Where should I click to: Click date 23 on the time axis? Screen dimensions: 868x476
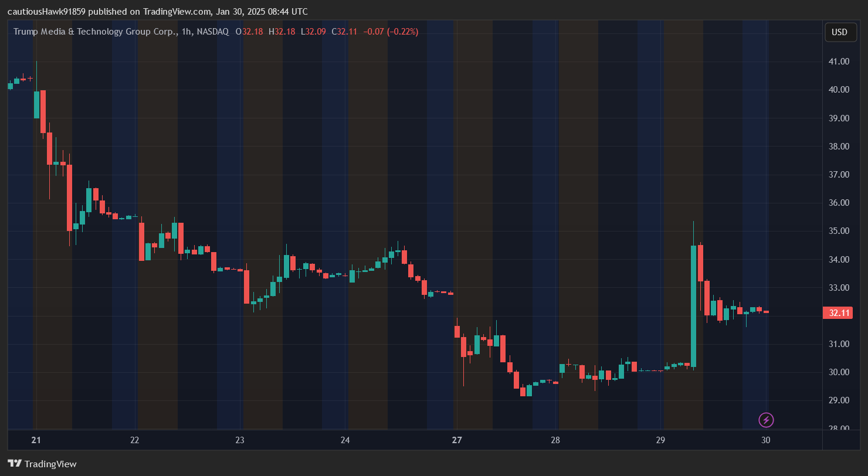240,440
